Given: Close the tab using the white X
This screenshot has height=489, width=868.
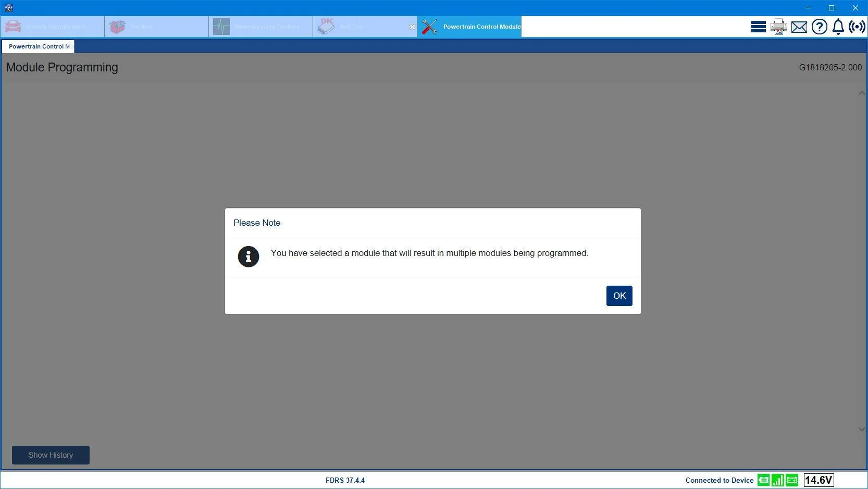Looking at the screenshot, I should [x=412, y=27].
